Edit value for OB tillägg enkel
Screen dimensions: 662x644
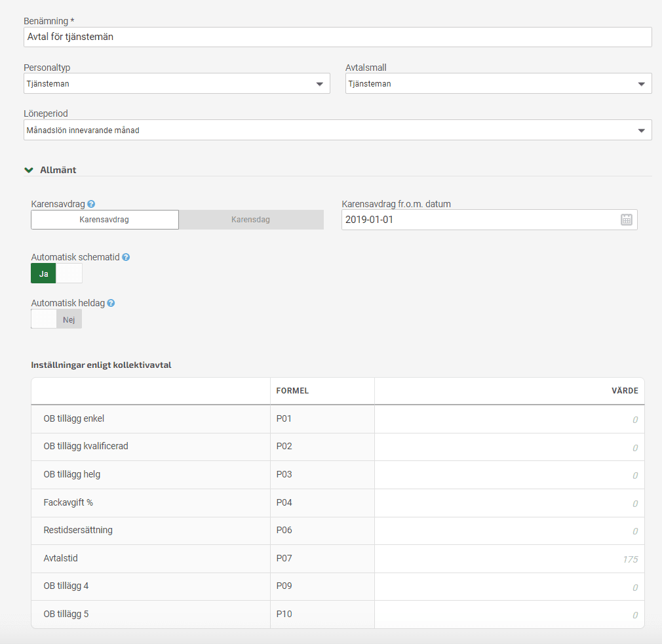click(509, 419)
